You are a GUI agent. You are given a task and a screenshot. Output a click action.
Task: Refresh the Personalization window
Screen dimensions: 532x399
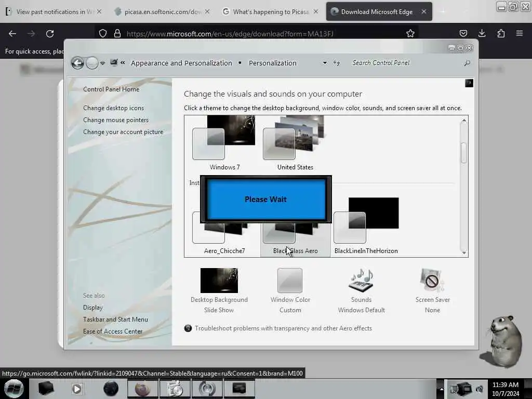click(x=337, y=63)
